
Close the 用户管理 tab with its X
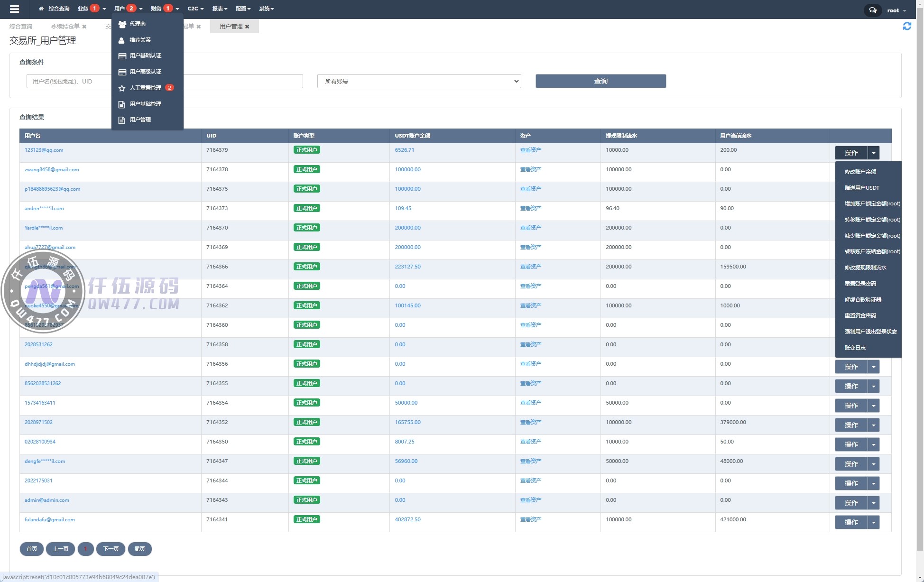[247, 27]
